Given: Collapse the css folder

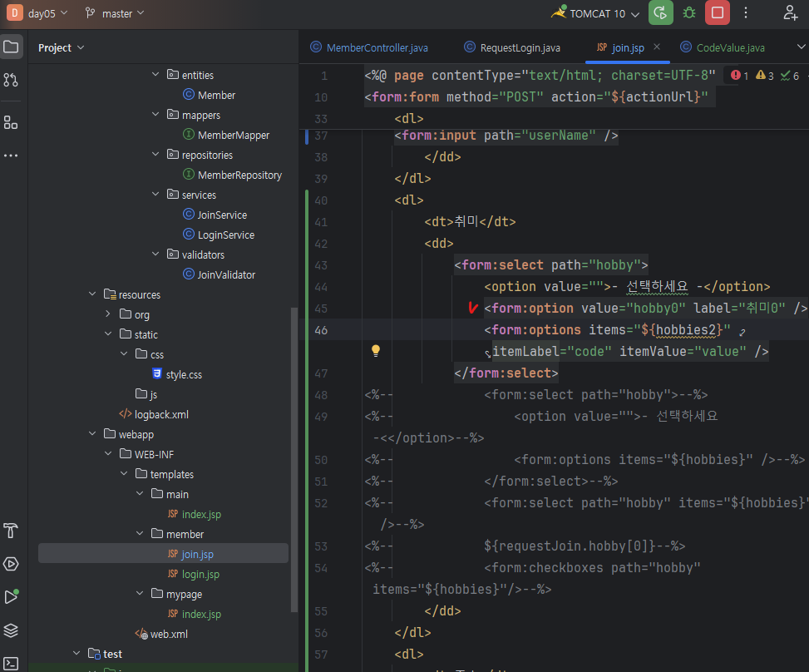Looking at the screenshot, I should [x=124, y=353].
